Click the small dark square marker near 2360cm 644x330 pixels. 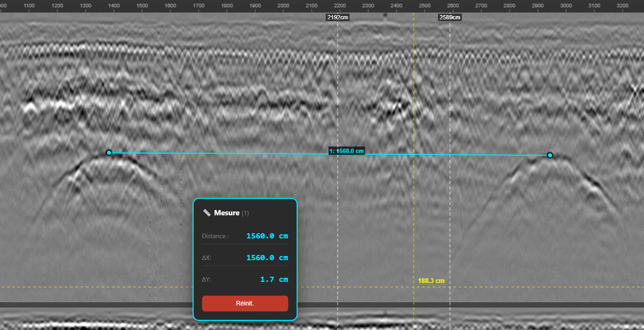click(x=385, y=15)
